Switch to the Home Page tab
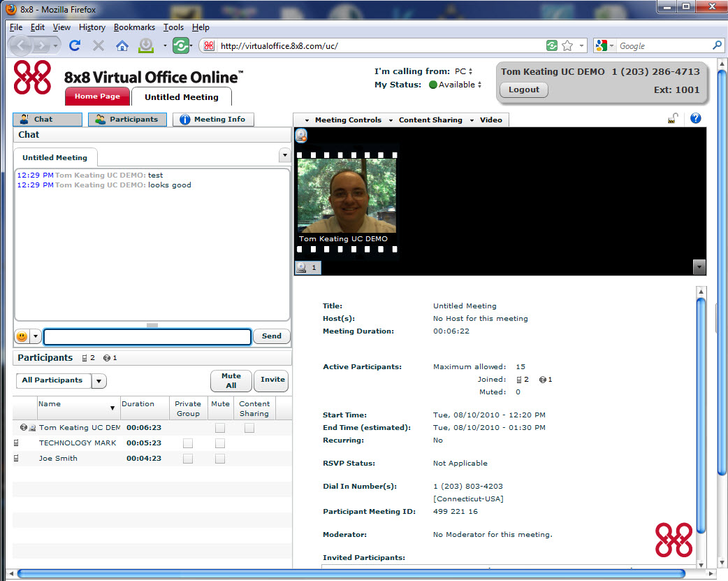 coord(97,96)
